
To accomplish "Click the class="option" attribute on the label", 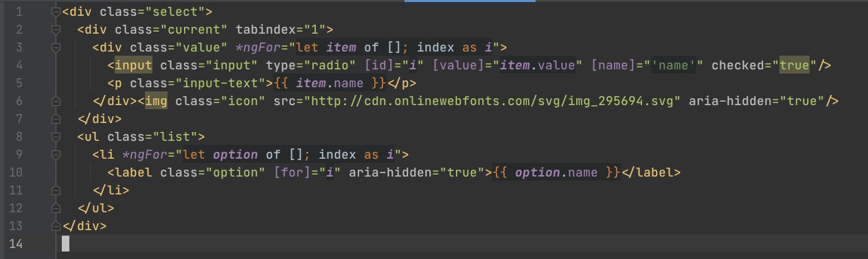I will tap(212, 172).
